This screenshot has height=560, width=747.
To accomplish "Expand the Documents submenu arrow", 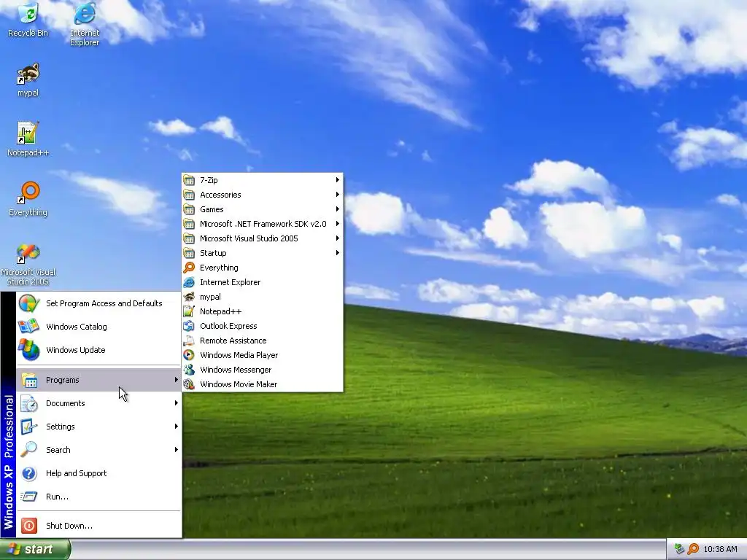I will pos(177,402).
